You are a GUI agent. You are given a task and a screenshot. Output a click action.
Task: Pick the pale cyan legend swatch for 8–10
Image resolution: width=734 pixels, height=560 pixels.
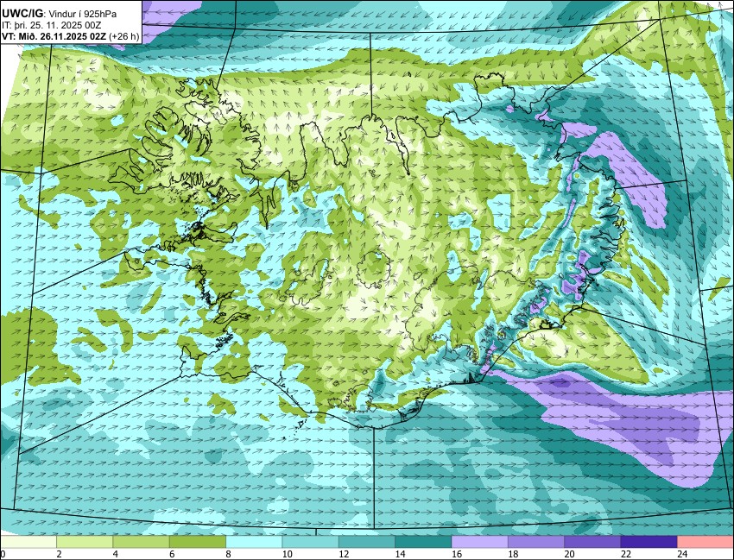pos(254,542)
